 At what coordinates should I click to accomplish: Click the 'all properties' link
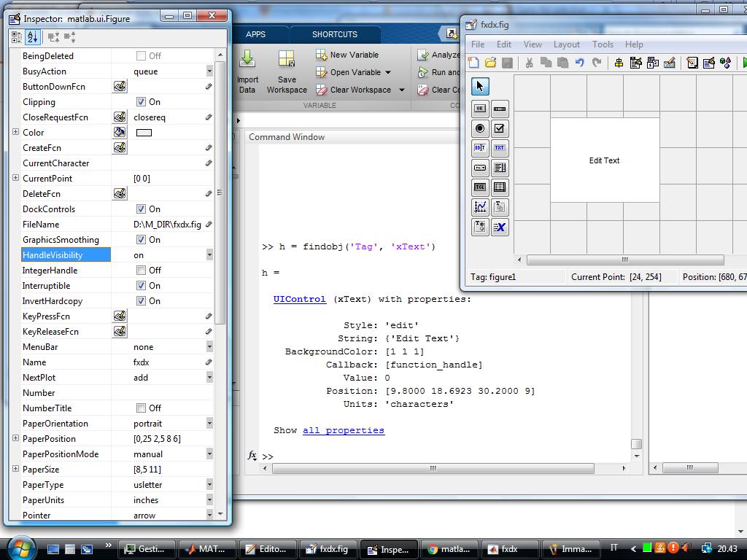343,430
